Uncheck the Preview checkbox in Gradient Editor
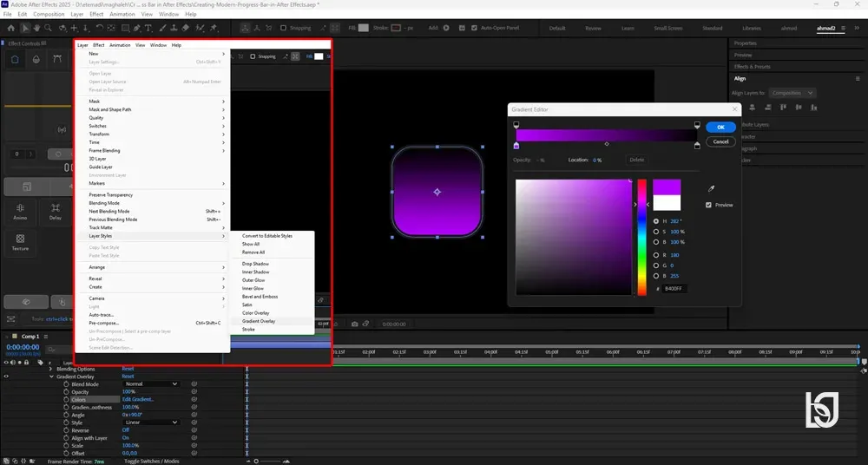This screenshot has width=868, height=465. pyautogui.click(x=708, y=205)
